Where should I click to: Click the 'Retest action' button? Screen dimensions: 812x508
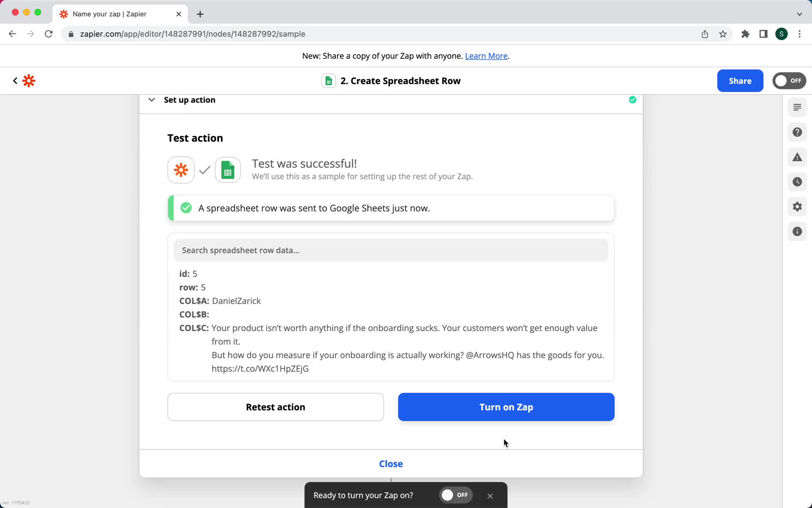(275, 407)
